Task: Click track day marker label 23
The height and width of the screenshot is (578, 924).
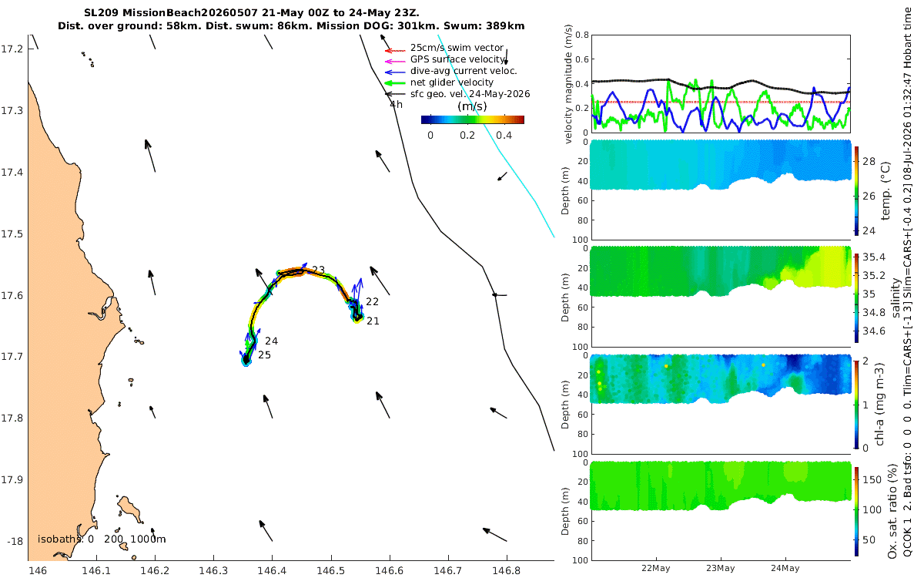Action: coord(318,270)
